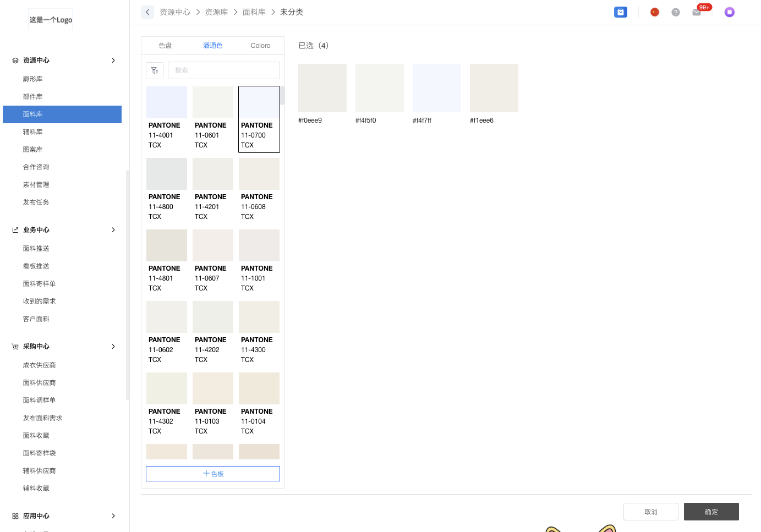Toggle the 采购中心 section chevron
Viewport: 761px width, 532px height.
pos(113,347)
